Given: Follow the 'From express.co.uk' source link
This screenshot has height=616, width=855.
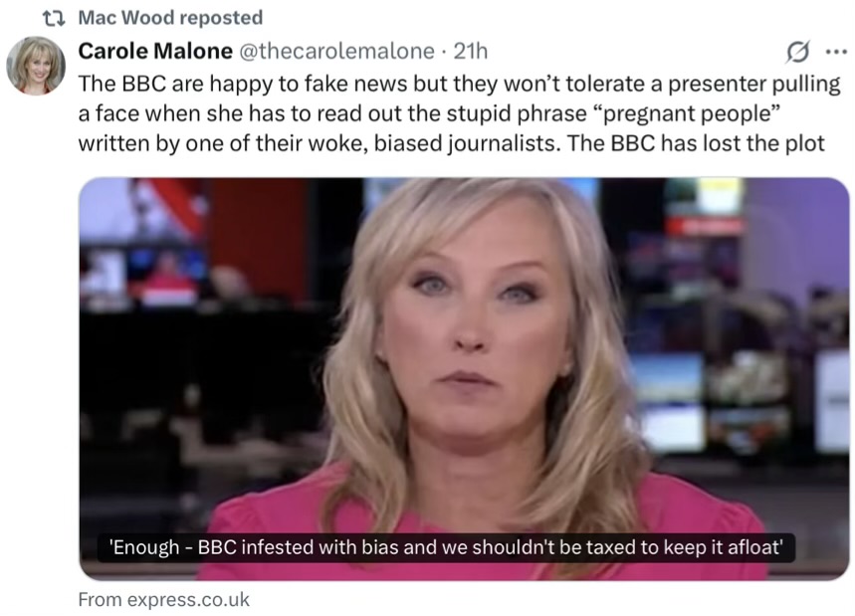Looking at the screenshot, I should [163, 600].
